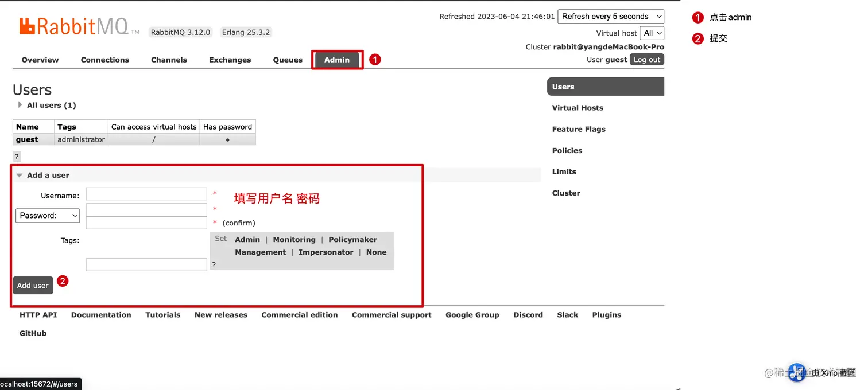This screenshot has width=868, height=390.
Task: Click the tags help question mark
Action: [214, 265]
